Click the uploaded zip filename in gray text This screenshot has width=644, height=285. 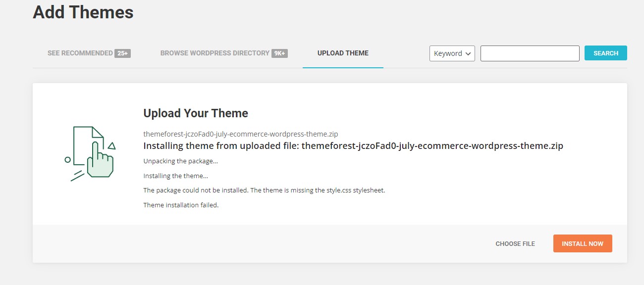click(241, 134)
